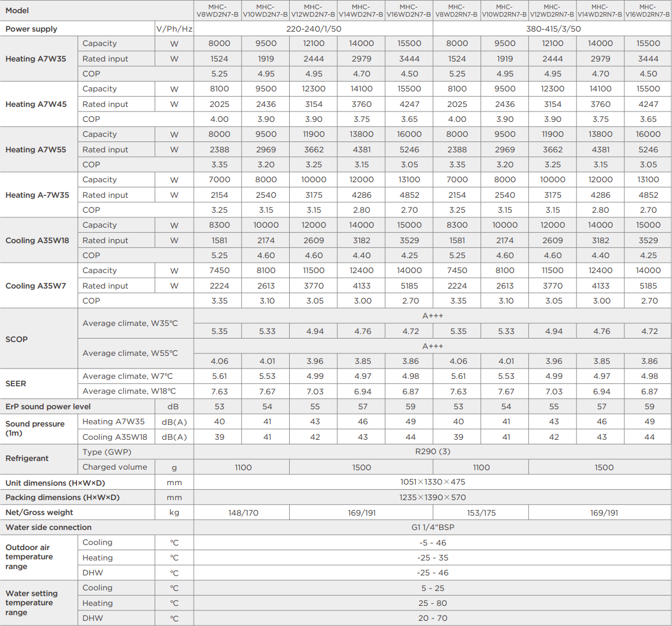Select the 148/170 net/gross weight cell

(242, 513)
